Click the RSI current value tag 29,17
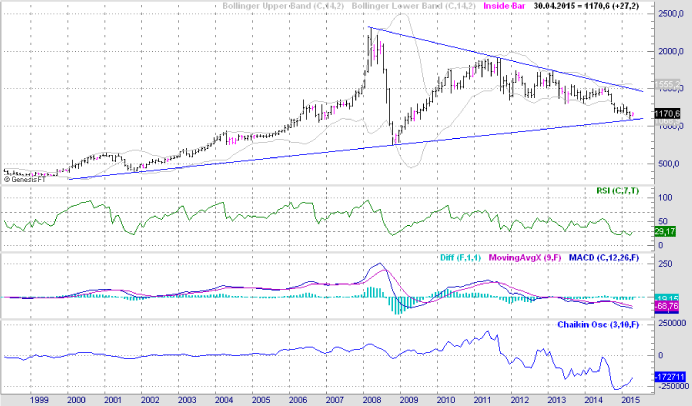 point(665,232)
